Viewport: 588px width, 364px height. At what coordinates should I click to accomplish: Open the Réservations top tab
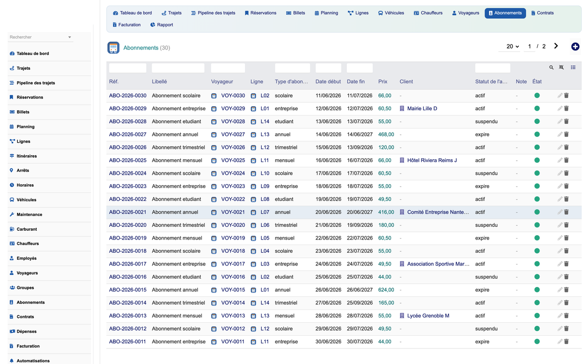tap(260, 13)
